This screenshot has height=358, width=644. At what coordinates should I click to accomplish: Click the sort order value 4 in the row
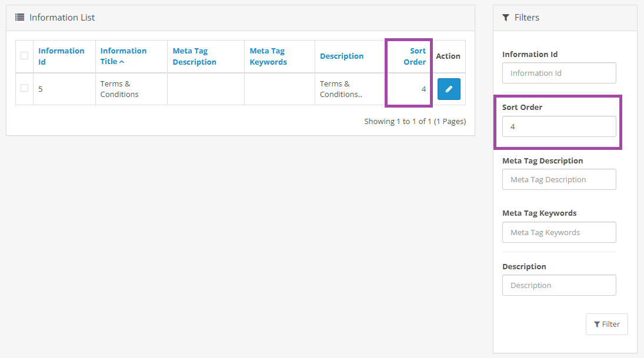point(423,89)
